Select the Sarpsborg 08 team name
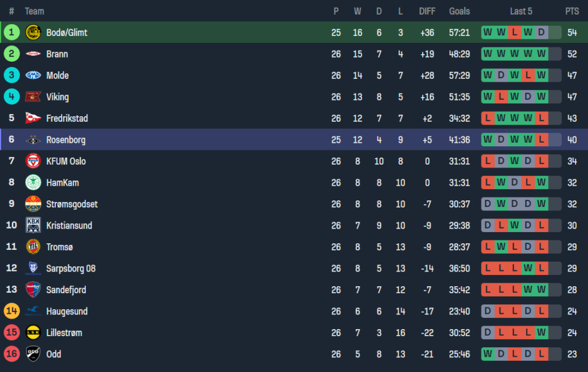The width and height of the screenshot is (588, 372). click(71, 269)
